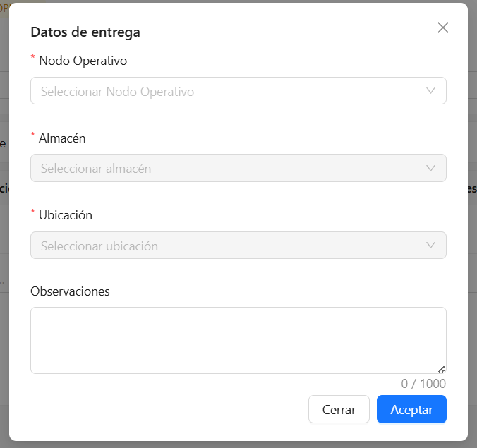Confirm with the Aceptar button
This screenshot has height=448, width=477.
click(411, 409)
